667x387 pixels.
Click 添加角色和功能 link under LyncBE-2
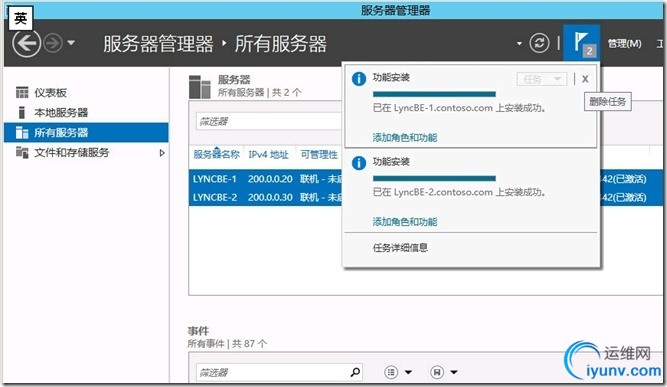405,222
